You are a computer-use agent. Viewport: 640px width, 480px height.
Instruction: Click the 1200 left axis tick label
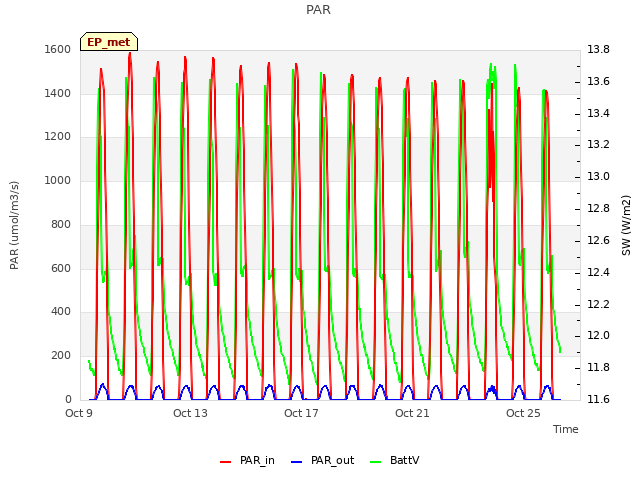tap(58, 137)
